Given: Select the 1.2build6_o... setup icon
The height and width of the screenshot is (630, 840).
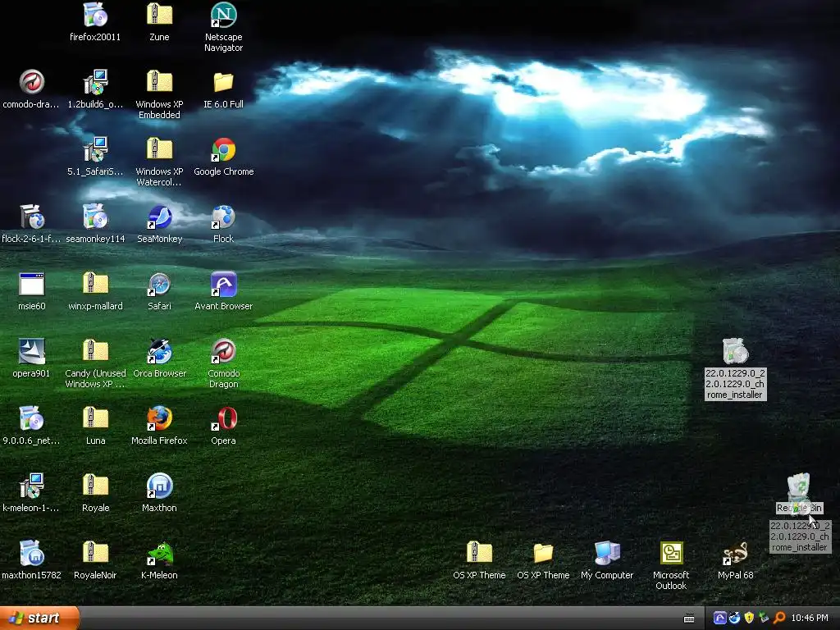Looking at the screenshot, I should coord(95,83).
